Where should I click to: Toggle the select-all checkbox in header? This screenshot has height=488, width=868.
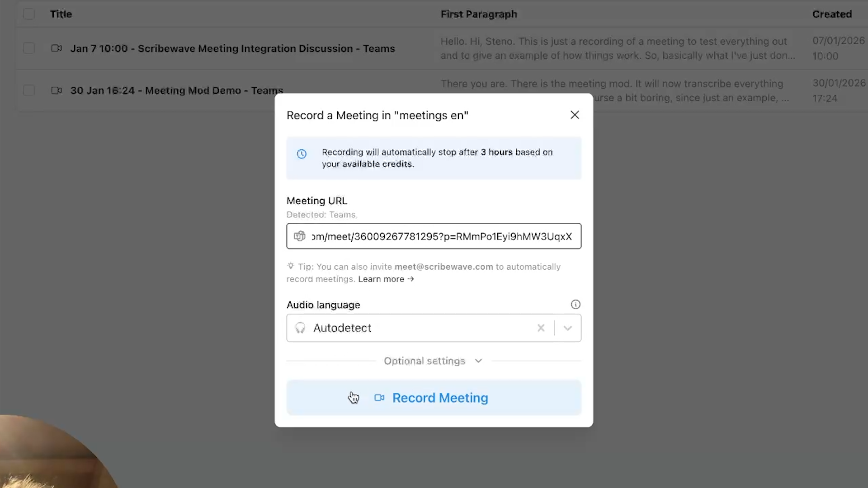coord(29,14)
